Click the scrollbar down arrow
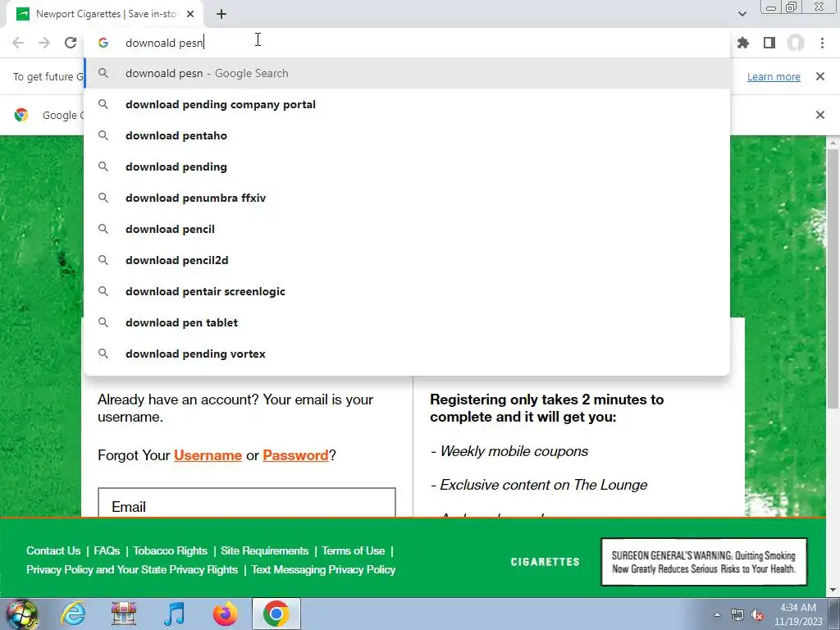The image size is (840, 630). pyautogui.click(x=833, y=590)
